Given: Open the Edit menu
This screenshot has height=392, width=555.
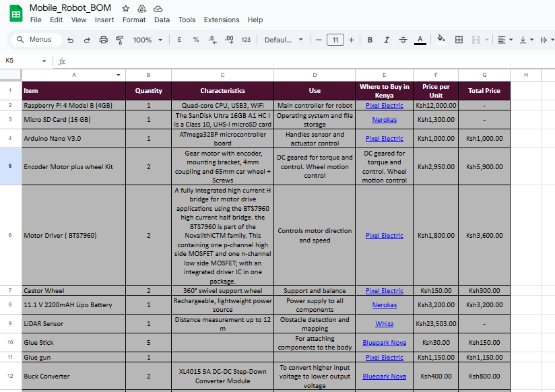Looking at the screenshot, I should coord(57,20).
